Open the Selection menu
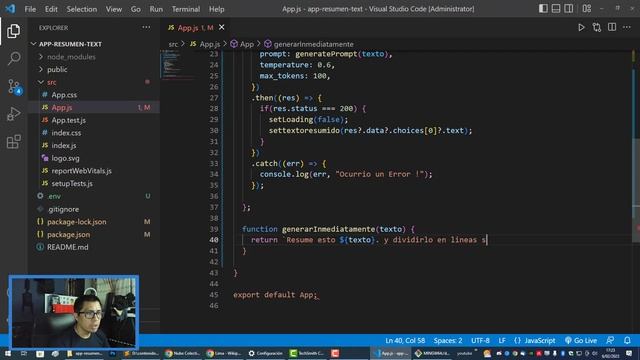The width and height of the screenshot is (640, 360). point(82,9)
